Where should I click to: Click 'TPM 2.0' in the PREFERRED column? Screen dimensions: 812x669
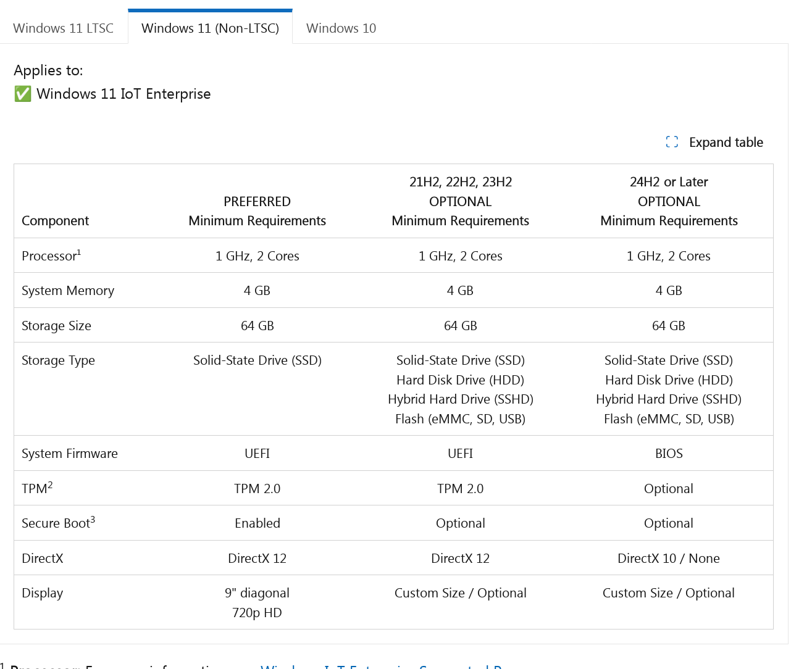257,489
